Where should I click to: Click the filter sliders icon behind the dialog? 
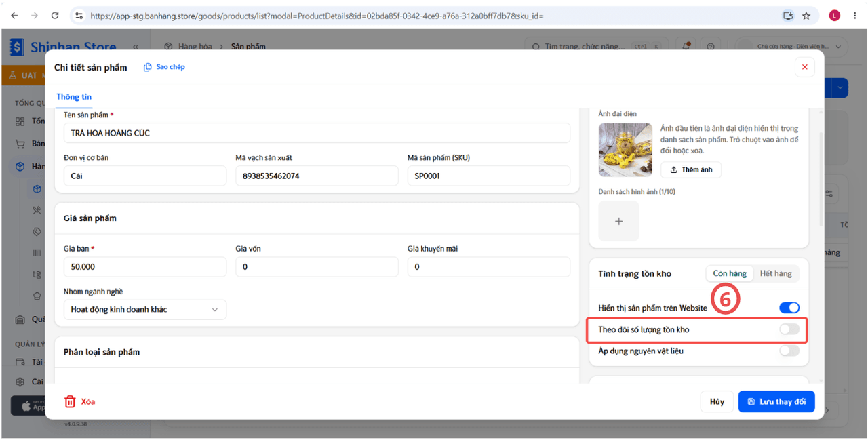coord(829,193)
